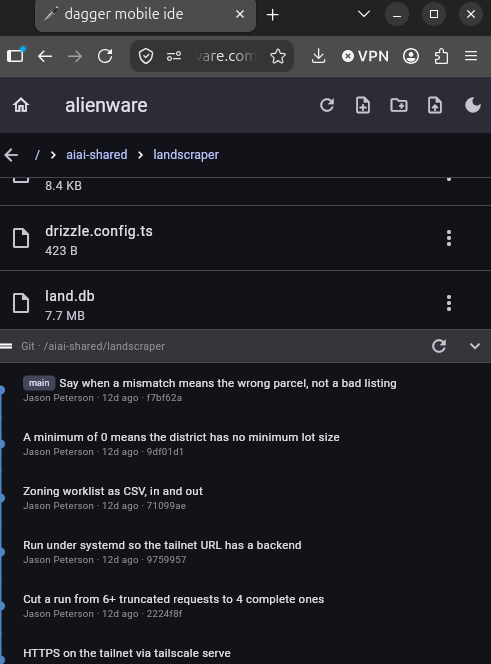Click the land.db file icon

click(x=21, y=303)
